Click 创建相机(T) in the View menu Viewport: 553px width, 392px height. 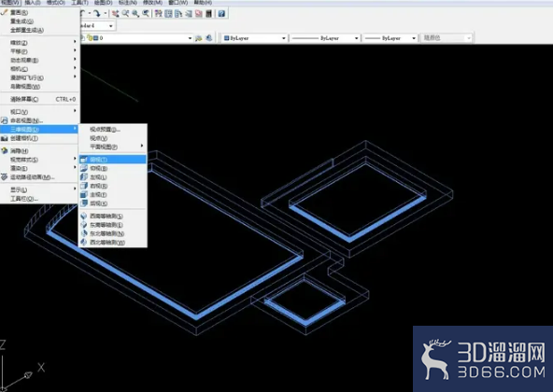39,138
